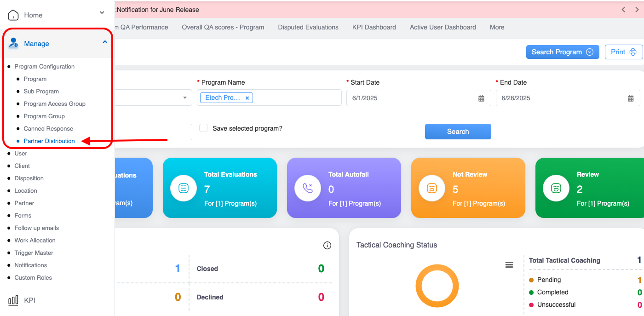This screenshot has width=644, height=316.
Task: Collapse the Manage menu chevron
Action: [x=105, y=42]
